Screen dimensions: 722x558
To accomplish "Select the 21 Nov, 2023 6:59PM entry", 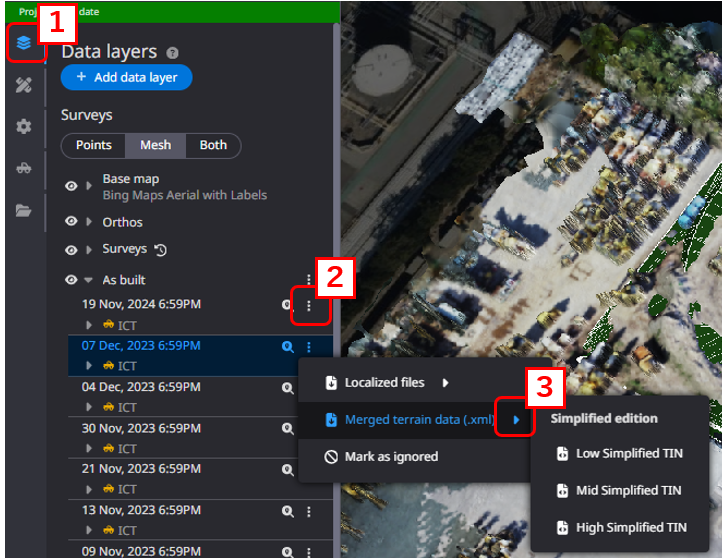I will point(141,469).
